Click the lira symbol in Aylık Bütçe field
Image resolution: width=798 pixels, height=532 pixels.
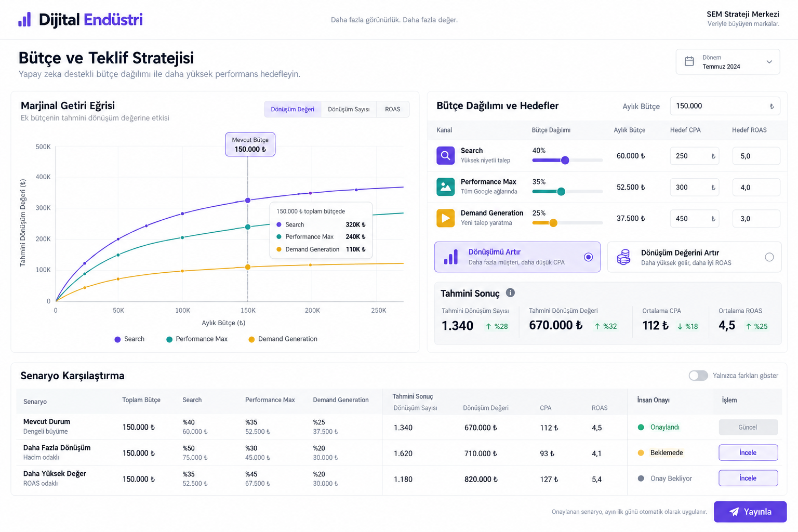tap(772, 106)
